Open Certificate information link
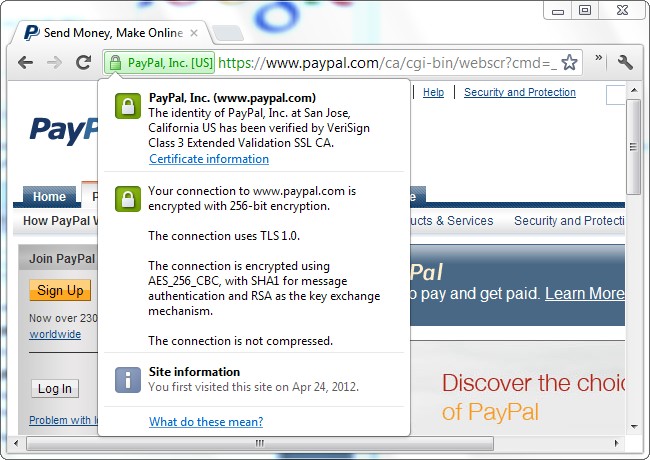 click(x=209, y=159)
